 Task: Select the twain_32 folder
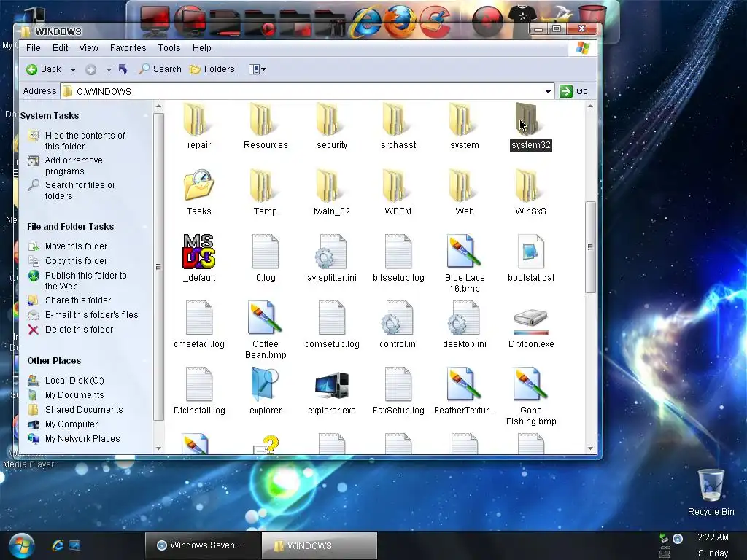[332, 192]
